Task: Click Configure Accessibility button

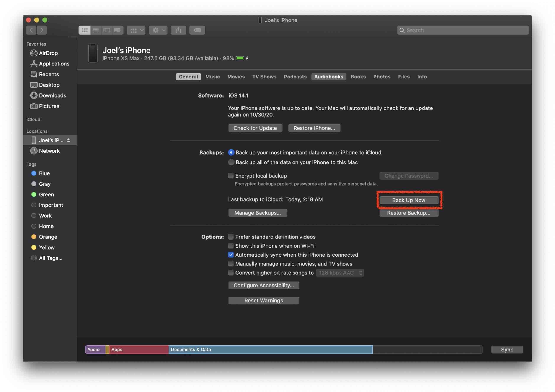Action: click(x=264, y=285)
